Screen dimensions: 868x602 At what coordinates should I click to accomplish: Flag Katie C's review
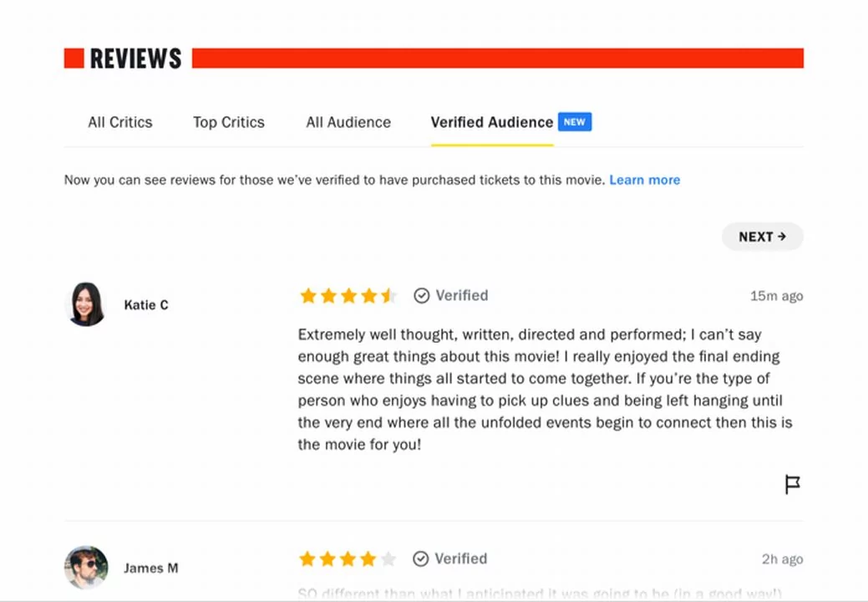coord(792,485)
